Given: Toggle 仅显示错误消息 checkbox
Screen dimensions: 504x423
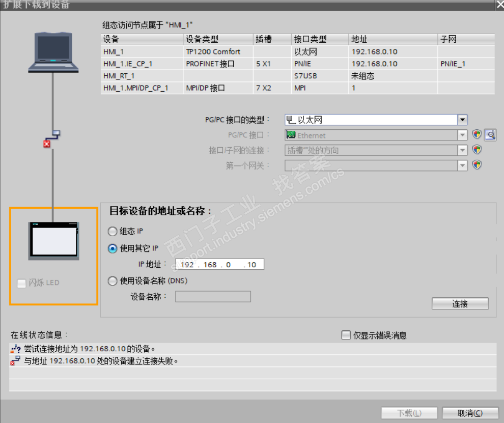Looking at the screenshot, I should coord(346,335).
